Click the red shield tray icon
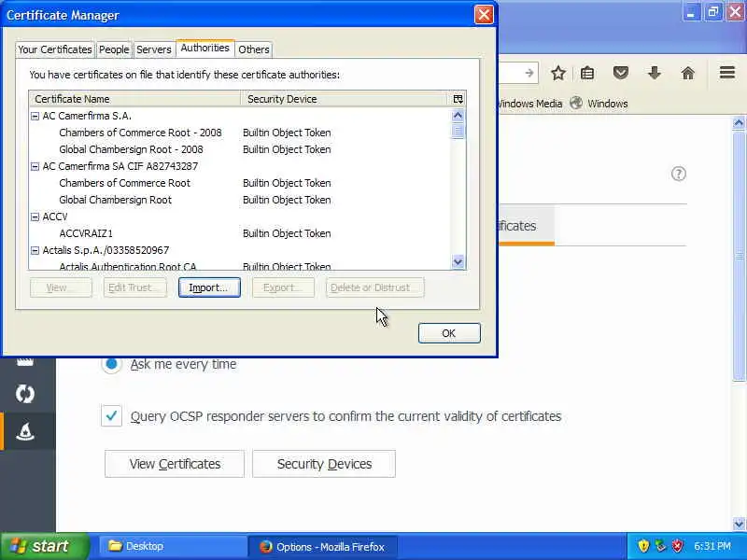The height and width of the screenshot is (560, 747). pos(677,546)
